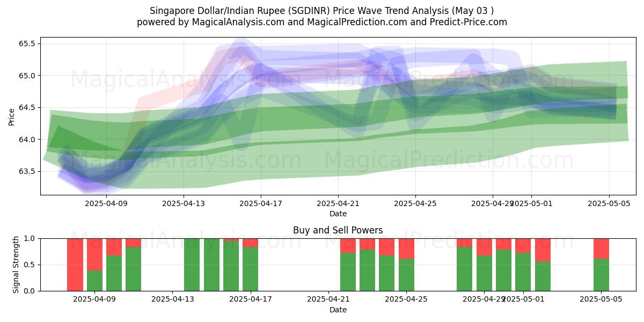Click 2025-04-09 date tick under price chart
Viewport: 644px width, 322px height.
[106, 203]
